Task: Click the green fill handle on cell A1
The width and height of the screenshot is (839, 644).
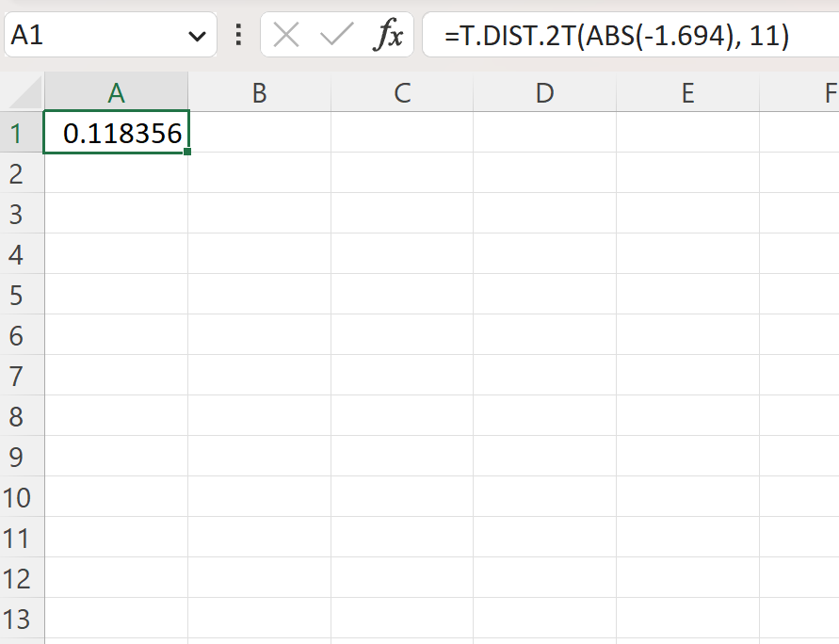Action: (187, 149)
